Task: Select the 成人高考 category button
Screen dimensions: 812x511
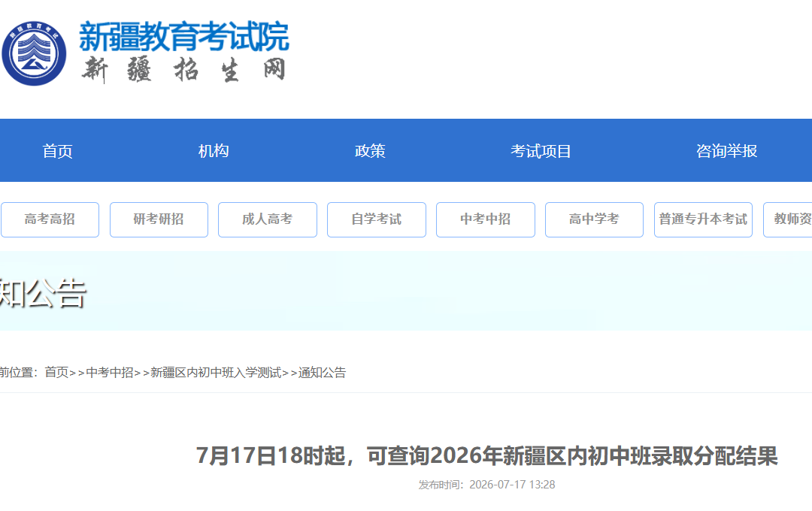Action: pyautogui.click(x=268, y=219)
